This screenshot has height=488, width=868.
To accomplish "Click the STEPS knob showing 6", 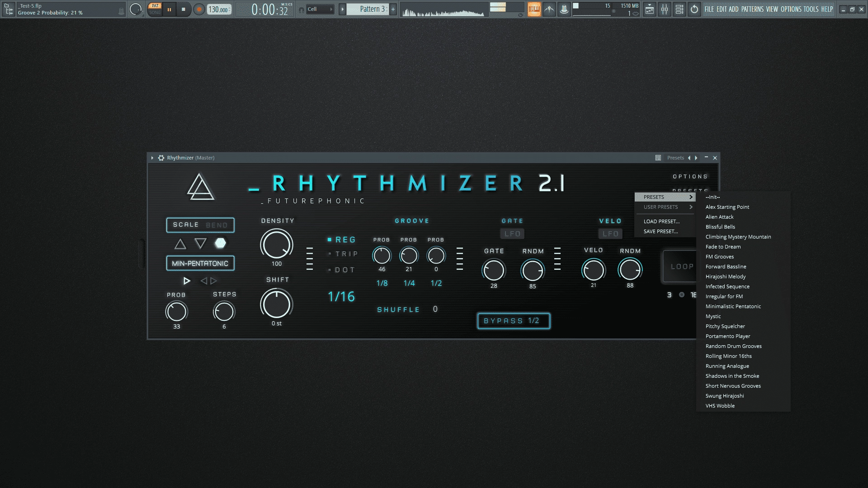I will (224, 312).
